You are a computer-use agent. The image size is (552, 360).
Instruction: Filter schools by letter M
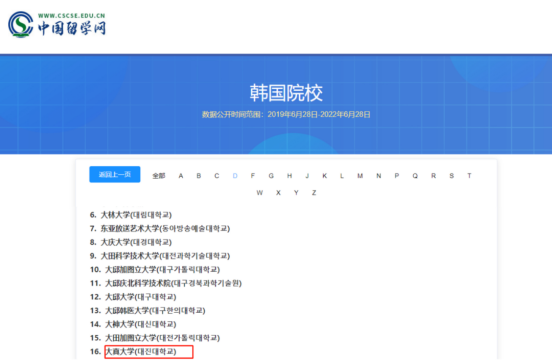360,176
